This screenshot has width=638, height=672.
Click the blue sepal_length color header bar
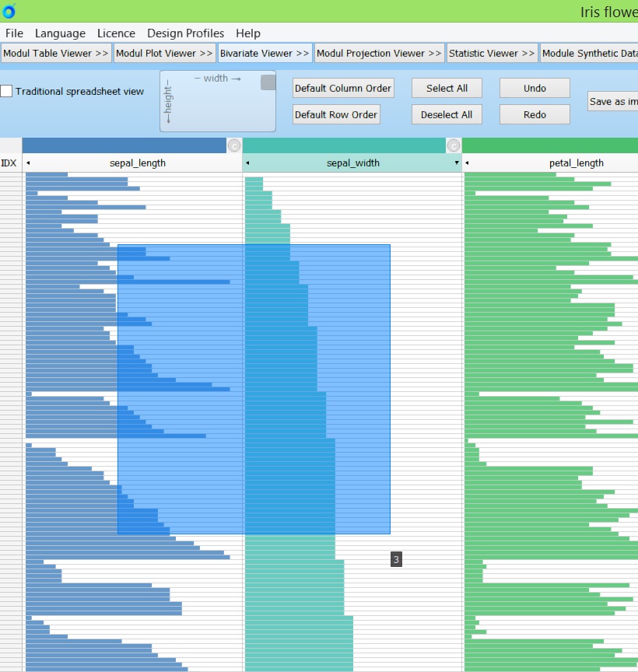[124, 145]
